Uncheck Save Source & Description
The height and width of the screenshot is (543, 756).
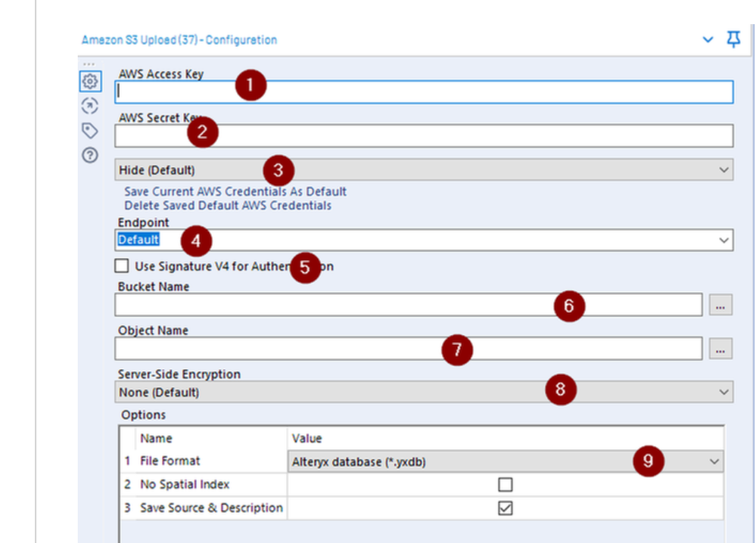pyautogui.click(x=505, y=507)
